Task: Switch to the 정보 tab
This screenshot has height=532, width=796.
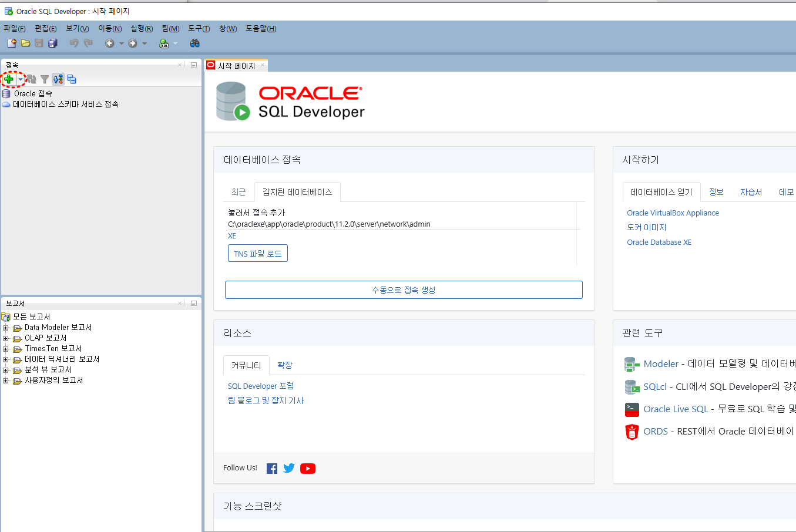Action: (716, 192)
